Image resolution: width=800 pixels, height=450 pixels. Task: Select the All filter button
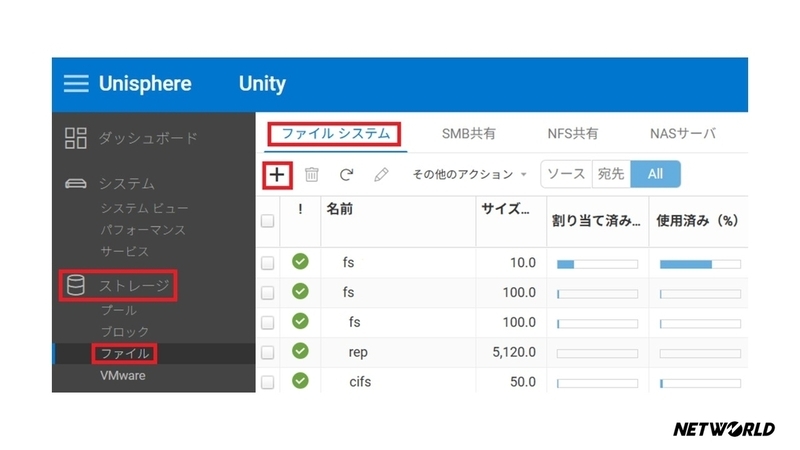coord(656,174)
